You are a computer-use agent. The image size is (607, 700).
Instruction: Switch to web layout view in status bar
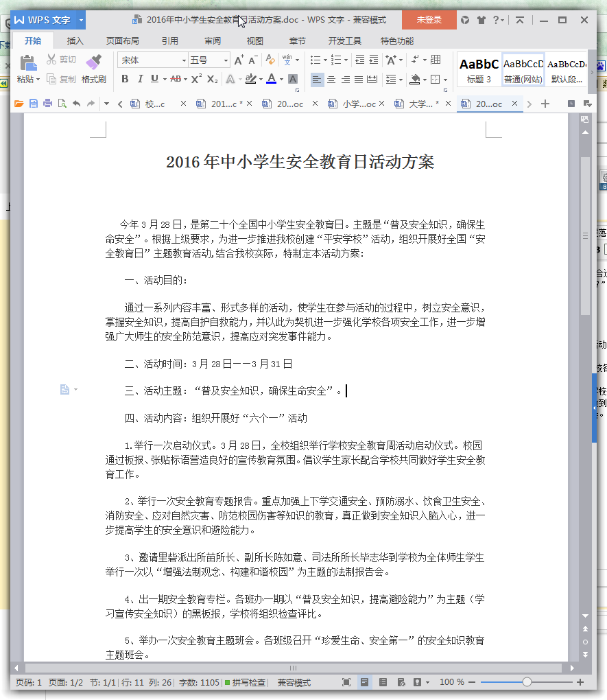pyautogui.click(x=401, y=682)
